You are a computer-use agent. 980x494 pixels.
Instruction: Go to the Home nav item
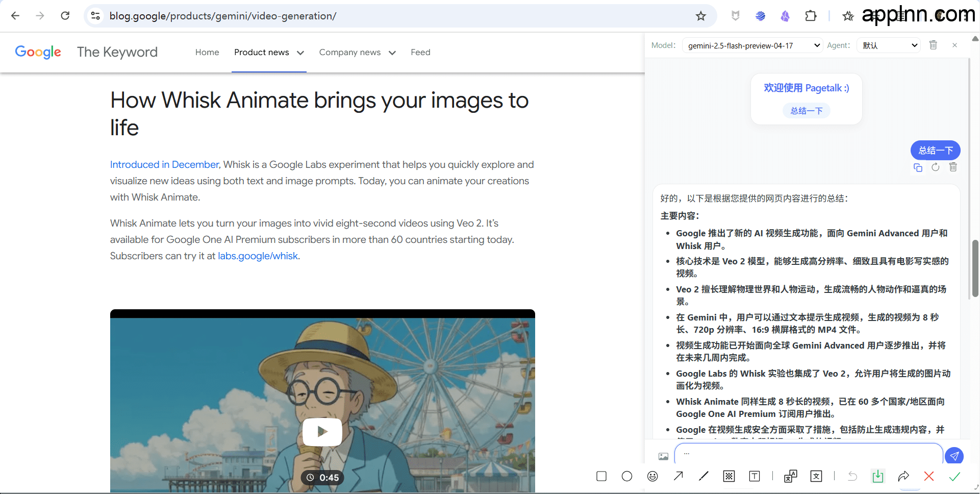click(x=207, y=52)
